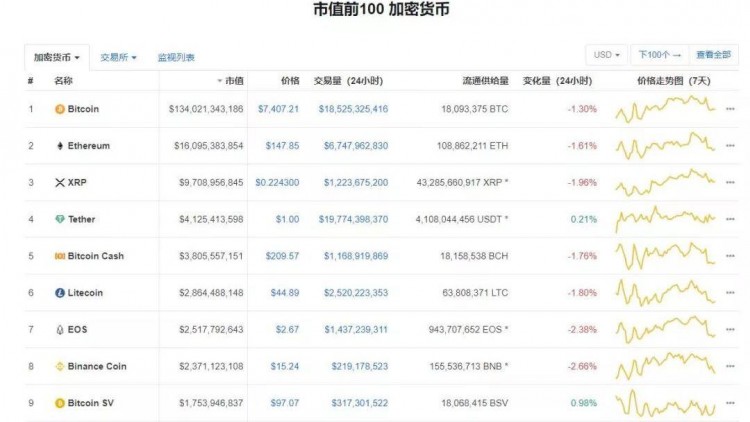Screen dimensions: 750x422
Task: Click the Ethereum diamond logo icon
Action: [60, 146]
